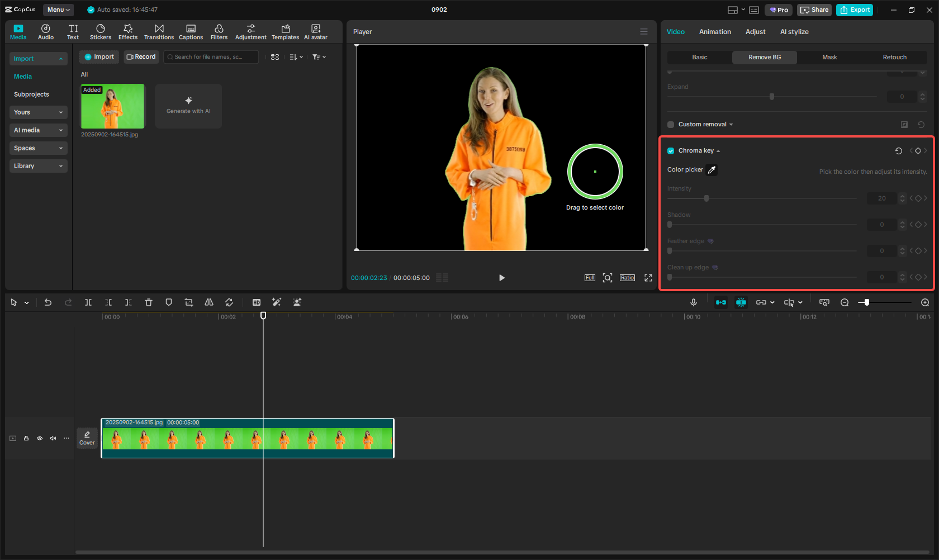This screenshot has height=560, width=939.
Task: Click the Delete icon in the timeline toolbar
Action: click(149, 302)
